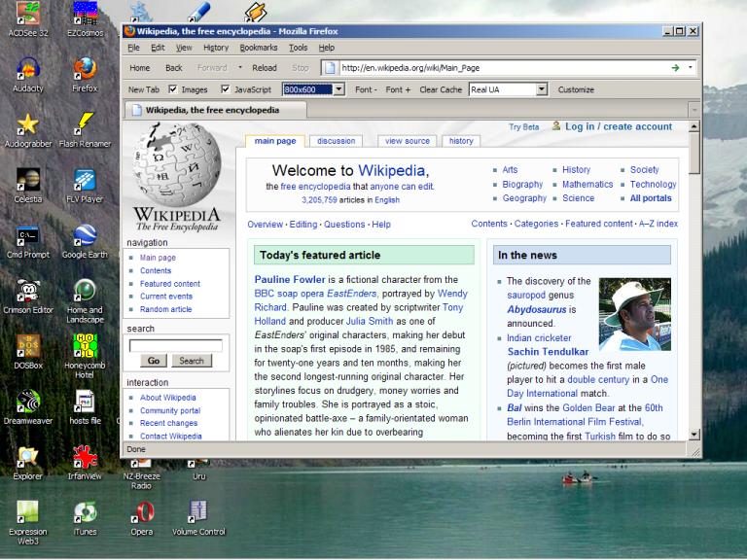Click into the Wikipedia search field

(x=176, y=345)
